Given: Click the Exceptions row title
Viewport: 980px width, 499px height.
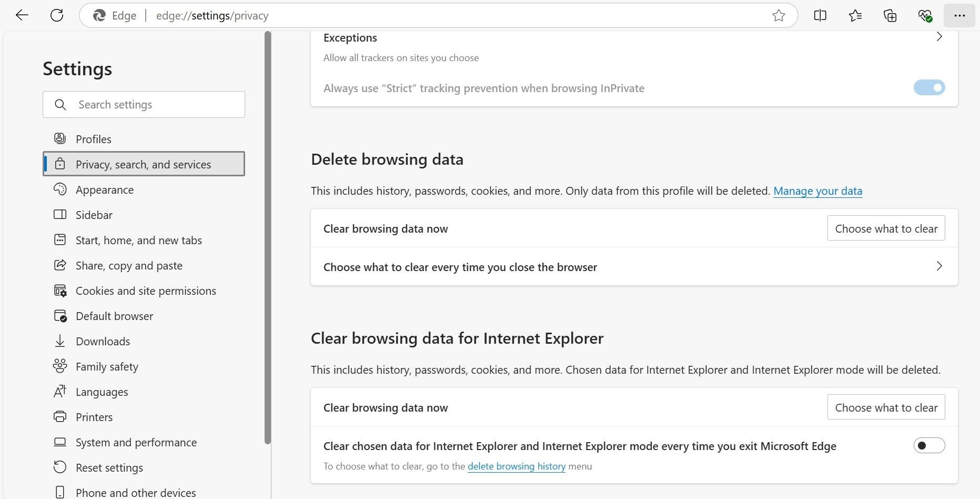Looking at the screenshot, I should point(350,38).
